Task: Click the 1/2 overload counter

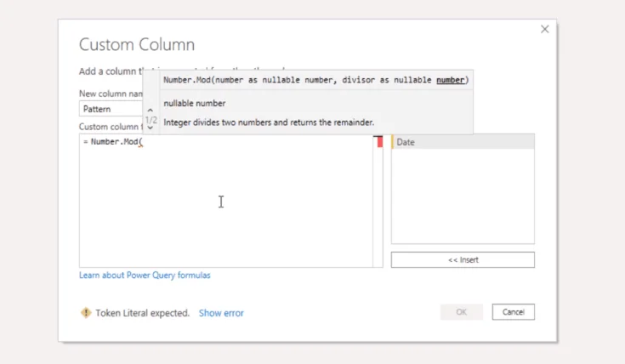Action: pyautogui.click(x=151, y=120)
